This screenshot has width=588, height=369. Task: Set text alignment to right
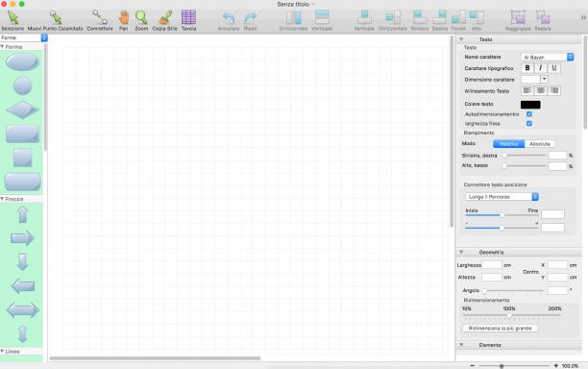click(553, 90)
